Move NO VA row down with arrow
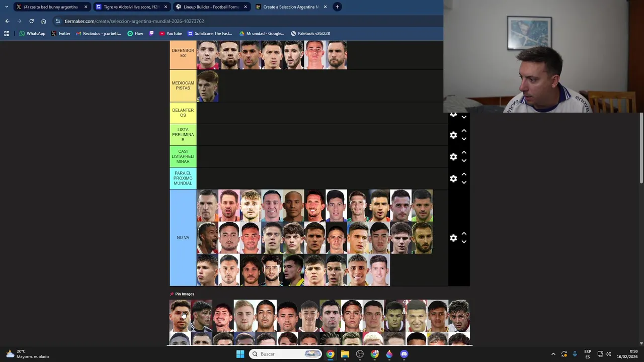 [x=464, y=242]
